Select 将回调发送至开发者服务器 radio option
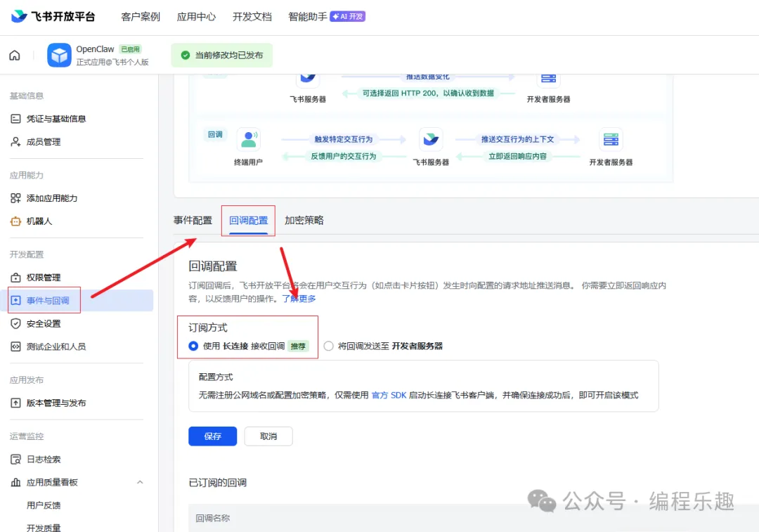 [x=329, y=346]
